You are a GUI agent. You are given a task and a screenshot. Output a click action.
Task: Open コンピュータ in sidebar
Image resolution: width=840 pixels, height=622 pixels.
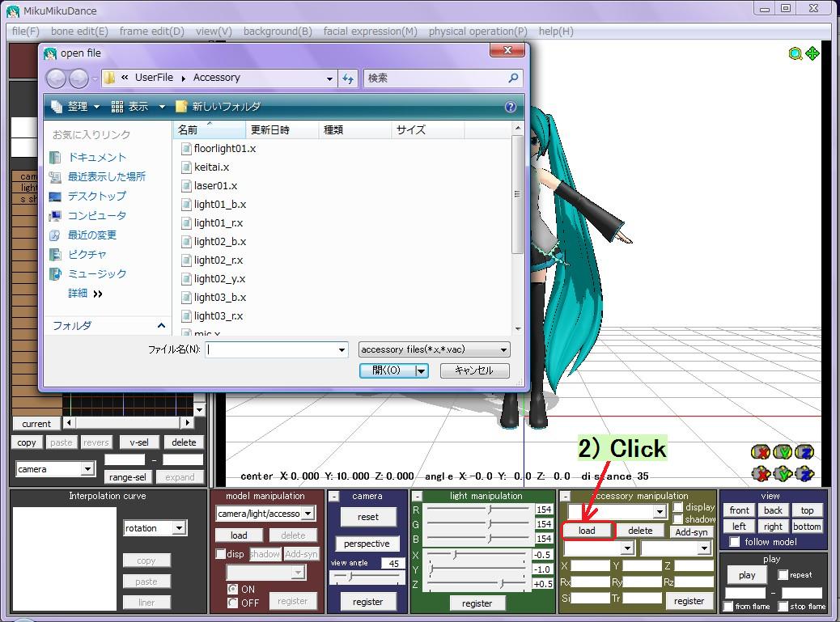(88, 215)
